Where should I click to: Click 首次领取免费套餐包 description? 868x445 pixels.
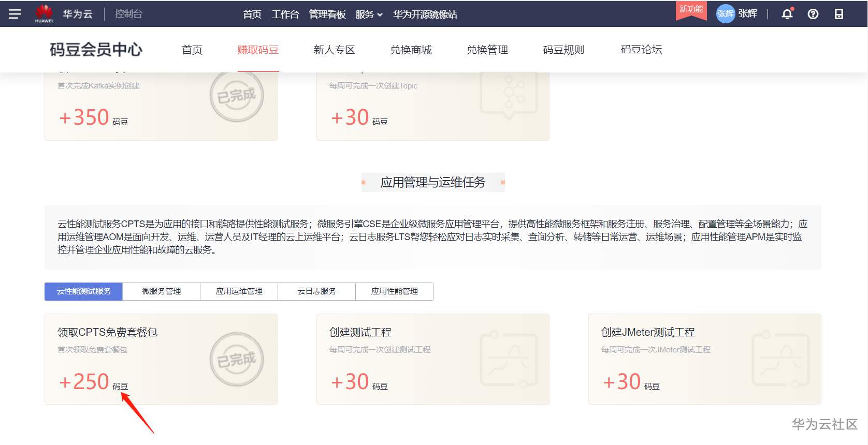click(92, 350)
